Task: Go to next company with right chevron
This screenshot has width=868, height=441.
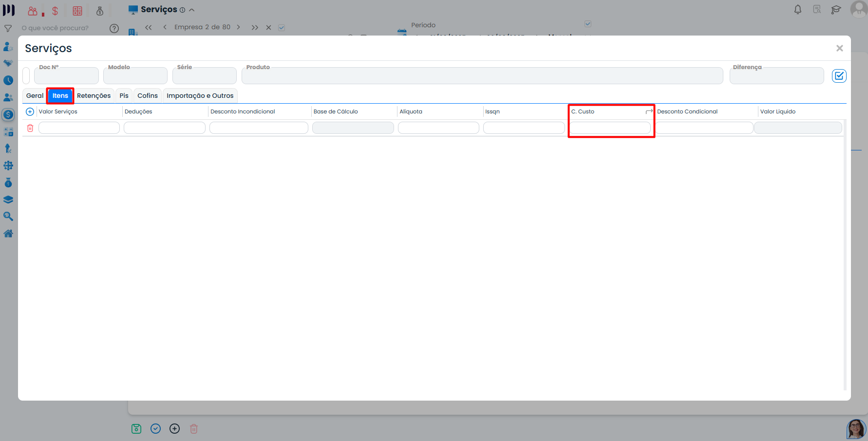Action: click(x=238, y=27)
